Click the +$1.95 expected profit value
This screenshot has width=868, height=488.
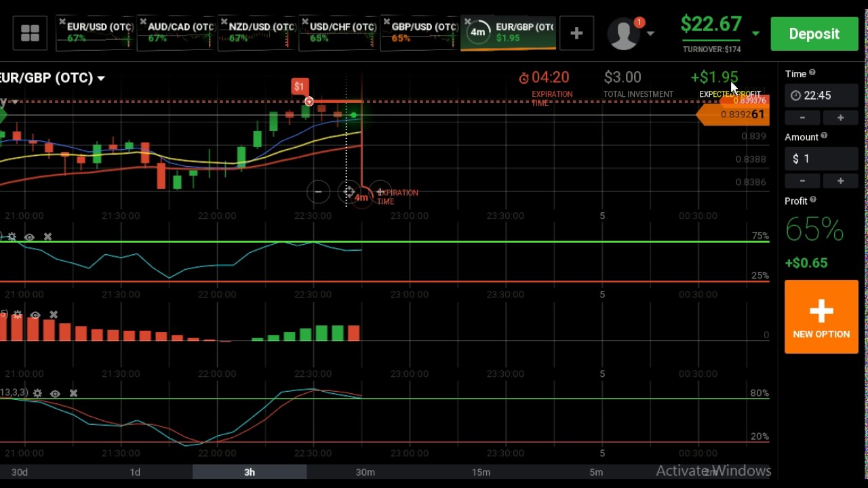714,77
